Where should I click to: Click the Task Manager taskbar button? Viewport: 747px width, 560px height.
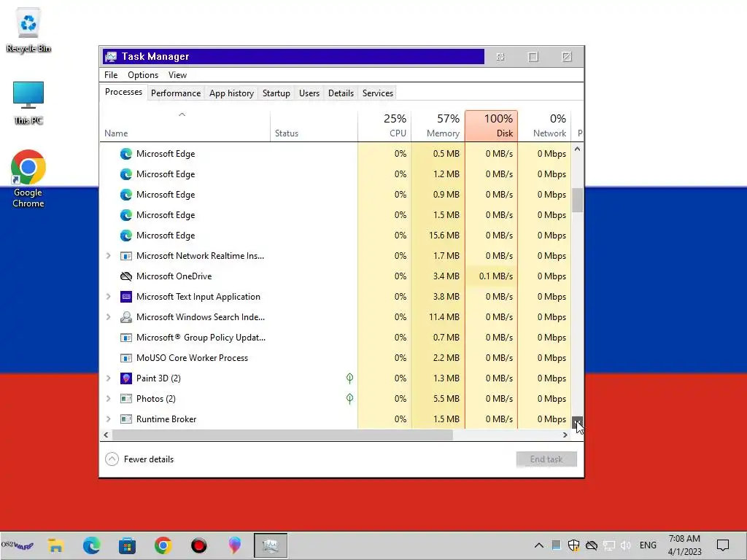(271, 545)
